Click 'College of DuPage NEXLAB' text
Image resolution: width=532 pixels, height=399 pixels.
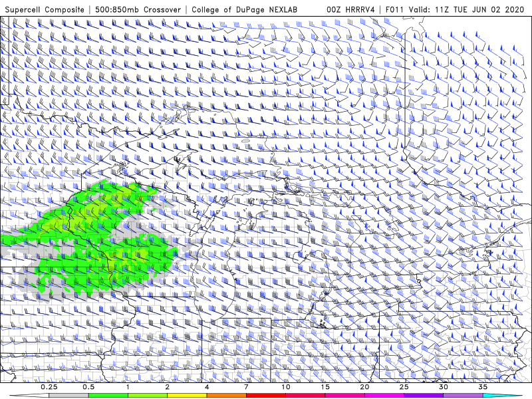tap(244, 10)
